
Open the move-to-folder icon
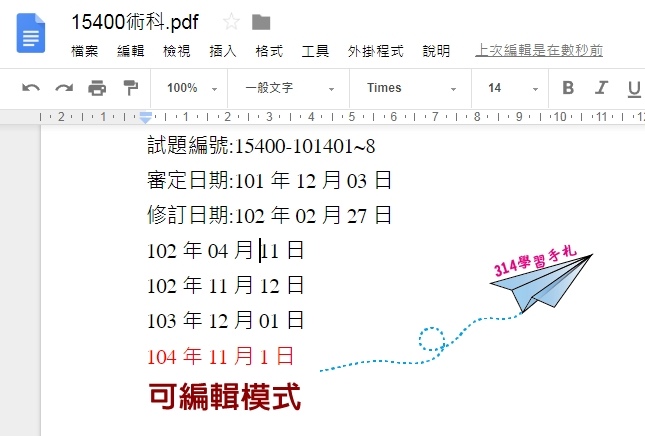tap(261, 22)
